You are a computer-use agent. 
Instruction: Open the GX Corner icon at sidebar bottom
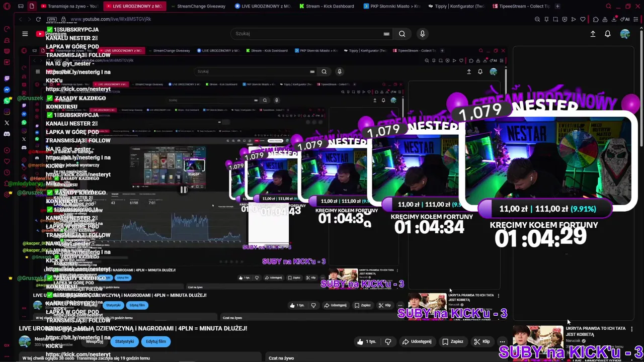pos(7,345)
